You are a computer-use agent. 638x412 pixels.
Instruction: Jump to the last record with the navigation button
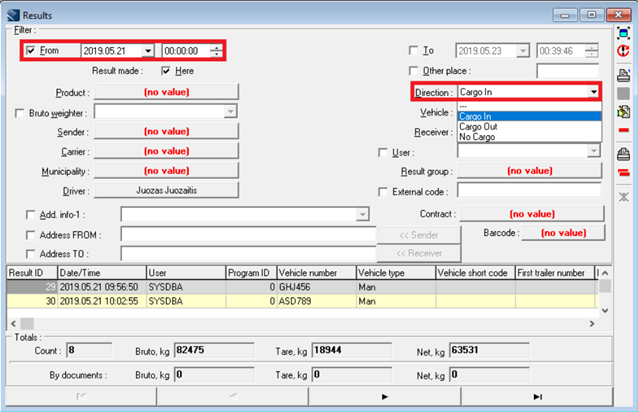click(x=537, y=397)
